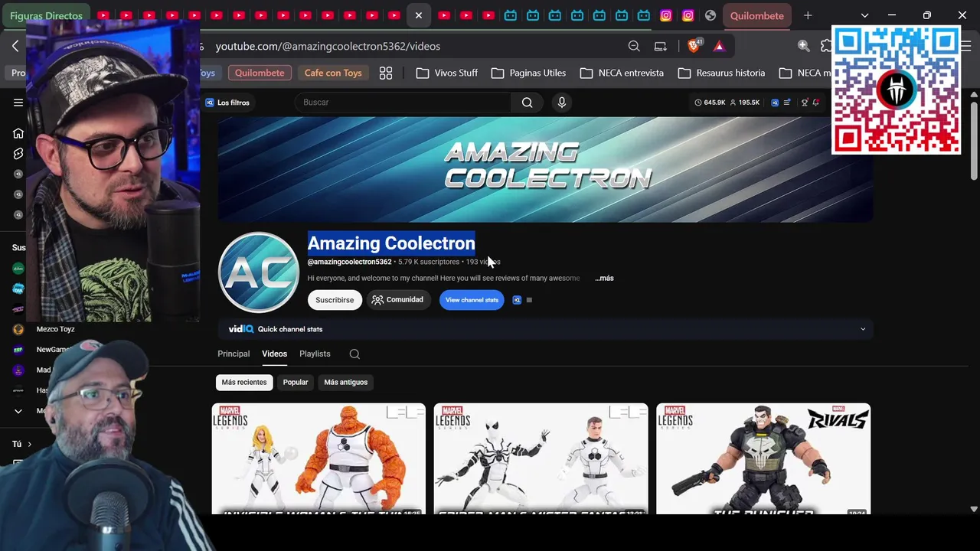Switch to Figuras Directos browser tab

click(46, 15)
